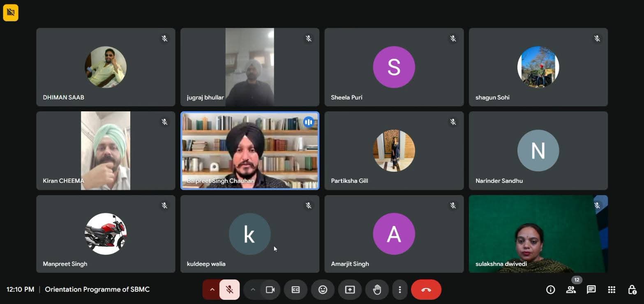Select Manpreet Singh's motorcycle avatar
Screen dimensions: 644x304
tap(106, 234)
